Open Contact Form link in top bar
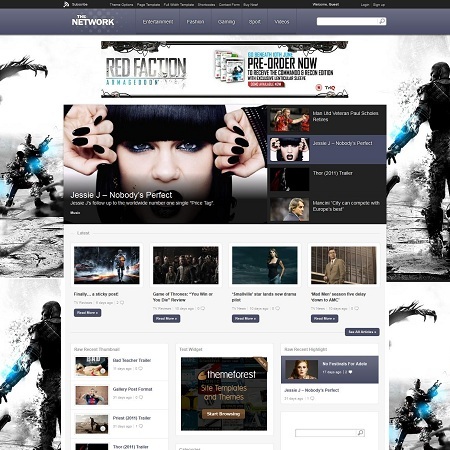450x450 pixels. point(229,5)
